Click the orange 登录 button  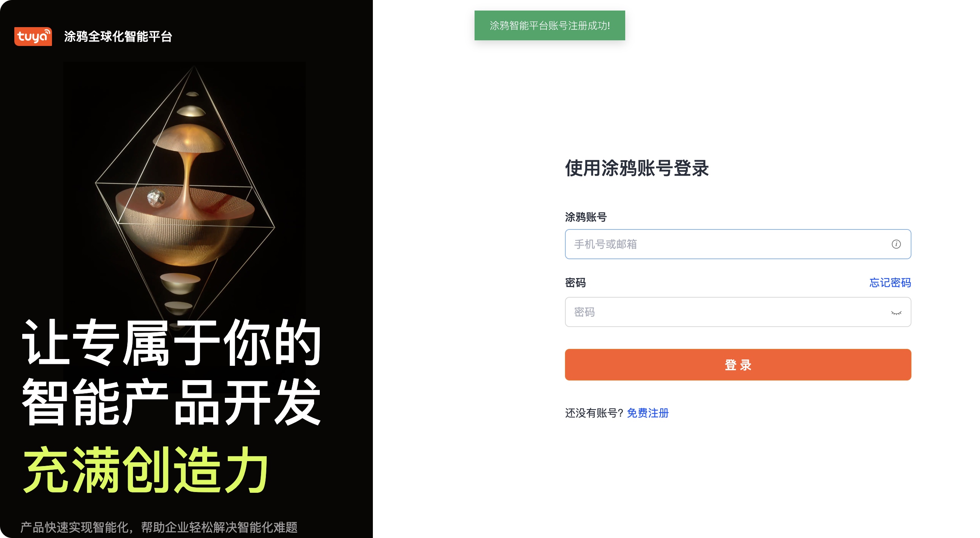coord(738,364)
